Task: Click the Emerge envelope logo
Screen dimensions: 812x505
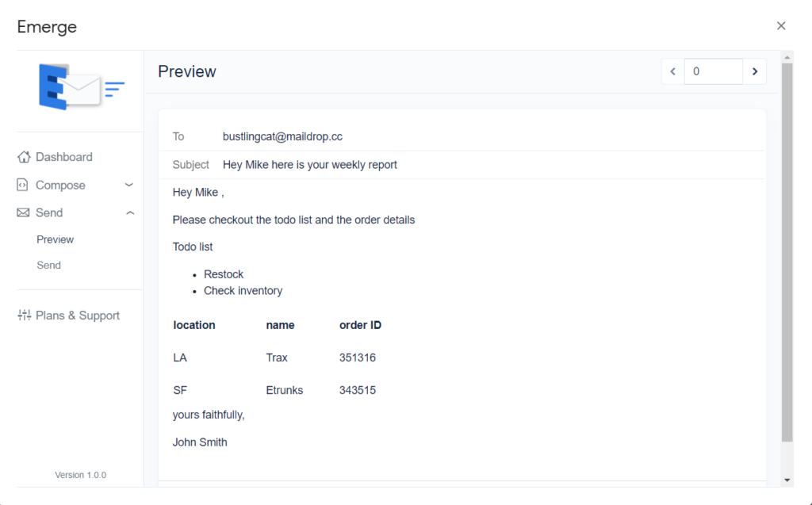Action: click(81, 86)
